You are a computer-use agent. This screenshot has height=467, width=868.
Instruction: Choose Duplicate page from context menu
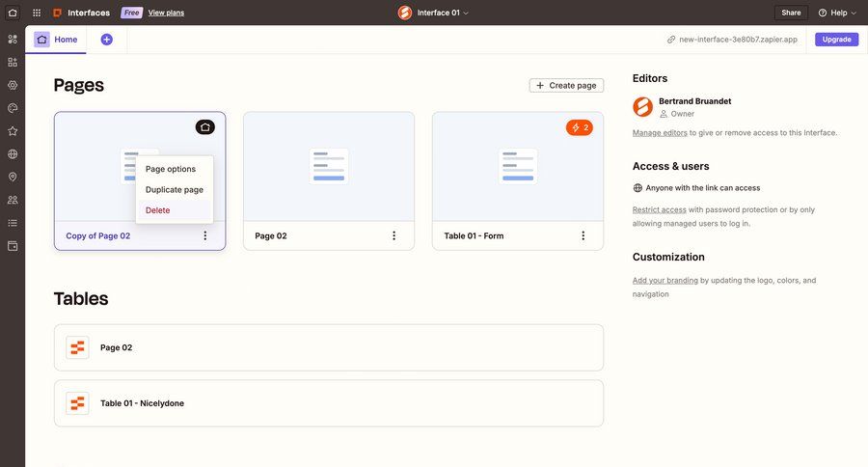pyautogui.click(x=175, y=189)
